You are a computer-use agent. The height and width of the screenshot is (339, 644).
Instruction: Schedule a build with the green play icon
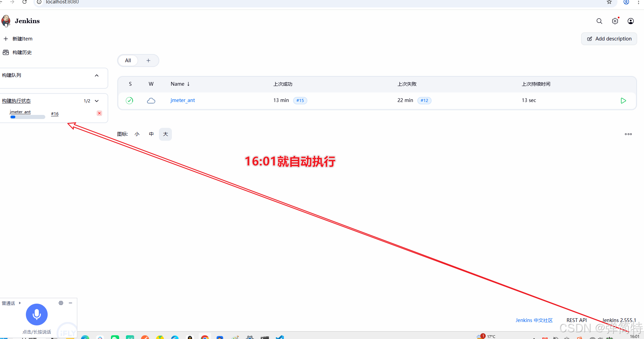click(x=623, y=101)
